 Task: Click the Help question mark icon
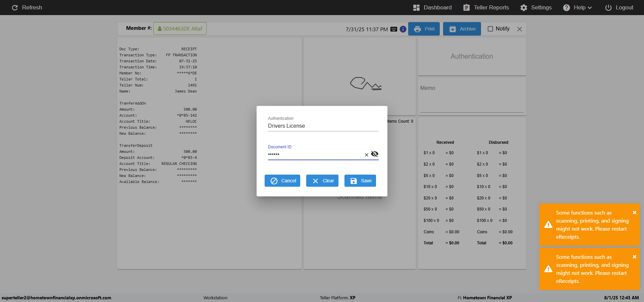[567, 8]
